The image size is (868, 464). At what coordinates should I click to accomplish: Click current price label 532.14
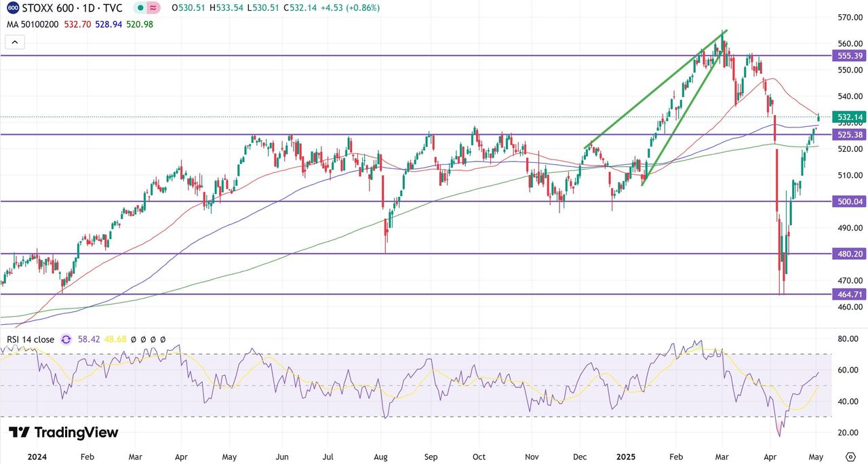(x=849, y=117)
